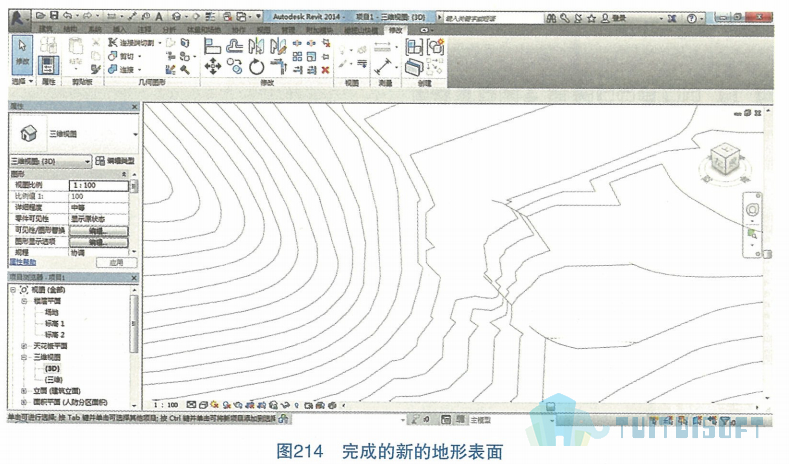The width and height of the screenshot is (789, 464).
Task: Click the red Delete X icon
Action: coord(326,70)
